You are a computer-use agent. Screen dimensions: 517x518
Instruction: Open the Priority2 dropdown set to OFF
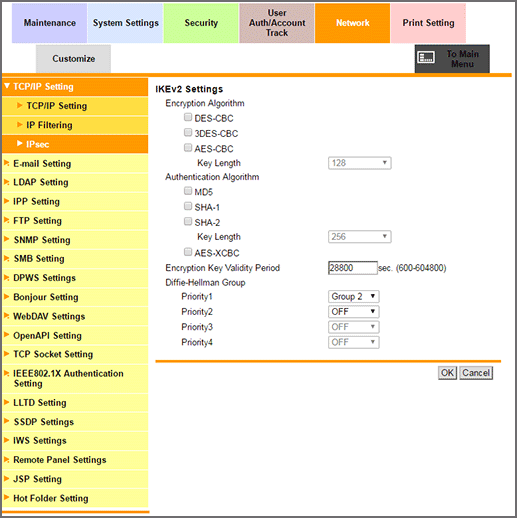tap(354, 312)
